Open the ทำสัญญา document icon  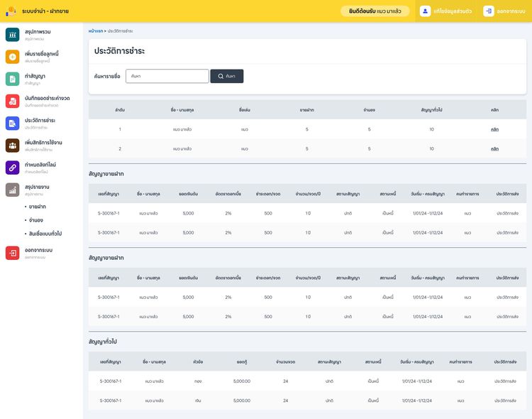(12, 79)
